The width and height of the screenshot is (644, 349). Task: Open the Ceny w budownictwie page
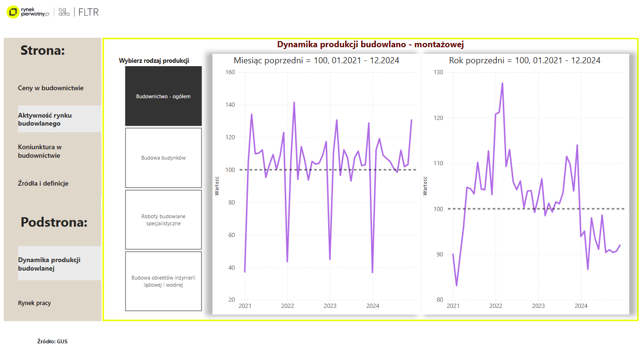tap(51, 88)
